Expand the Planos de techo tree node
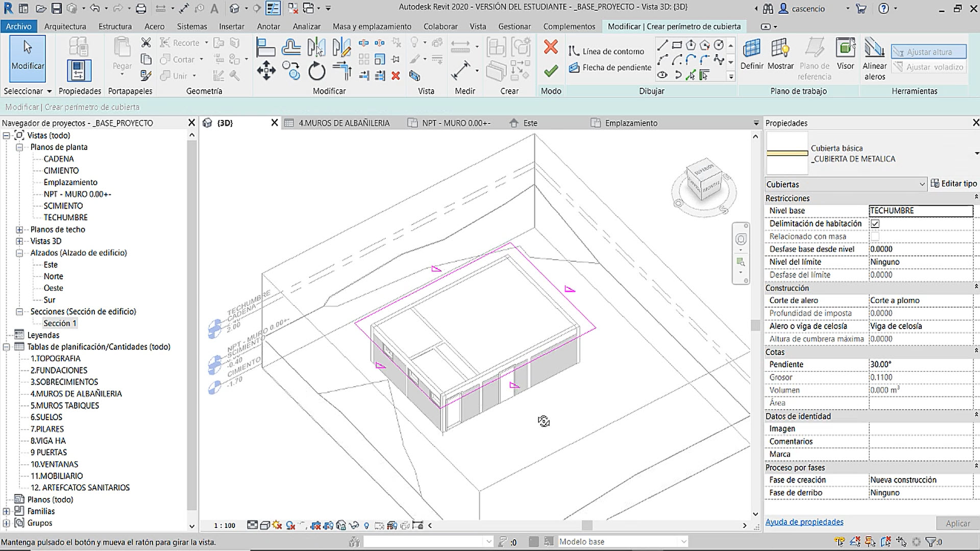 pos(19,230)
